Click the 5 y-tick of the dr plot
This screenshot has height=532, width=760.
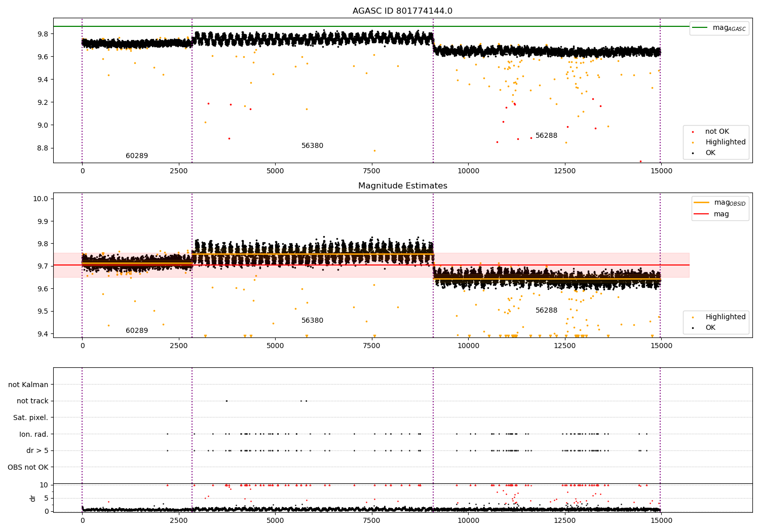46,498
